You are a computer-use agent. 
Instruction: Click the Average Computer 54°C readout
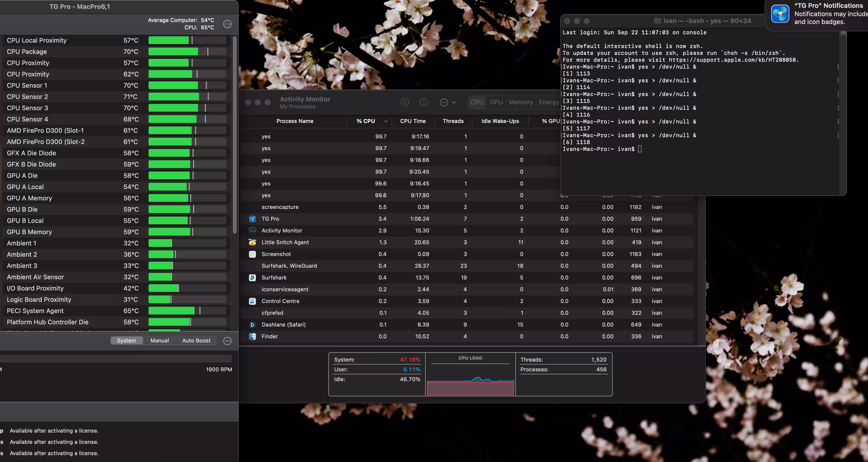[181, 20]
